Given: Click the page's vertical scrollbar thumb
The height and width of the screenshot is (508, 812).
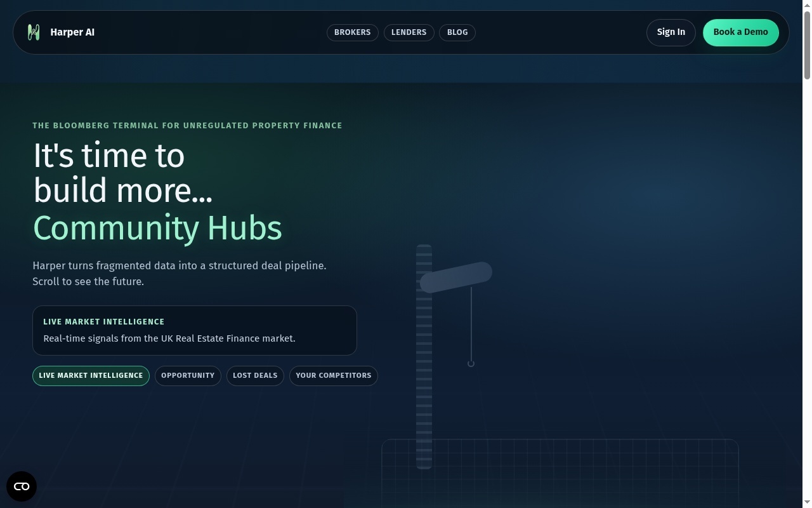Looking at the screenshot, I should coord(807,44).
